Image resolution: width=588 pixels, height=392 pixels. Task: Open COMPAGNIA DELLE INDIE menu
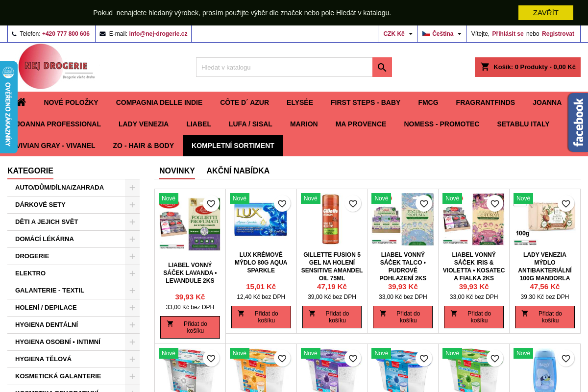click(x=159, y=102)
